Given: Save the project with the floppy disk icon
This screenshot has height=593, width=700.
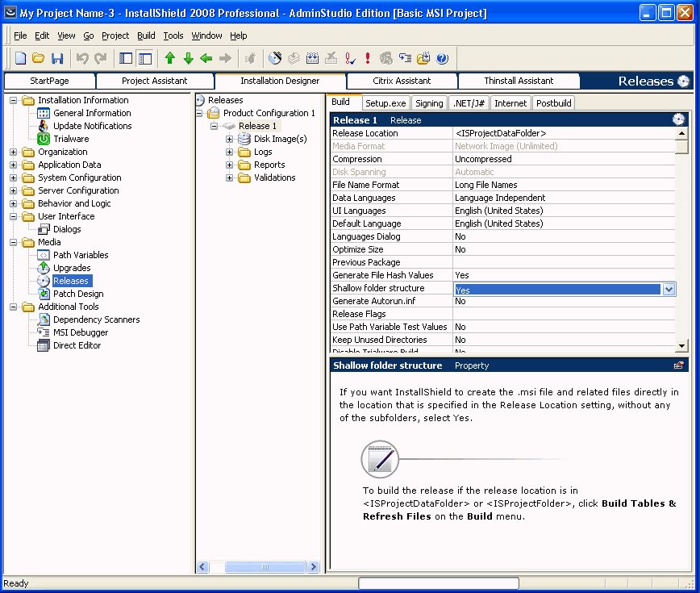Looking at the screenshot, I should click(x=57, y=58).
